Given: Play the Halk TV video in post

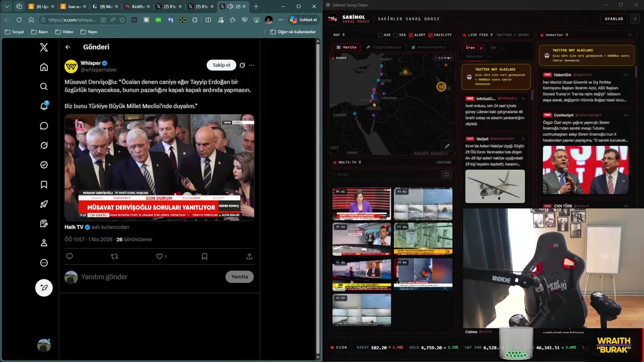Looking at the screenshot, I should 159,167.
